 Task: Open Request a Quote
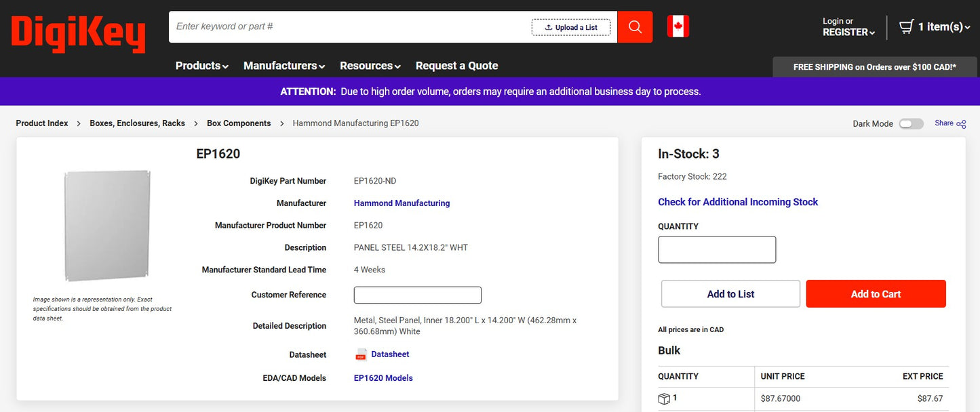click(x=456, y=66)
